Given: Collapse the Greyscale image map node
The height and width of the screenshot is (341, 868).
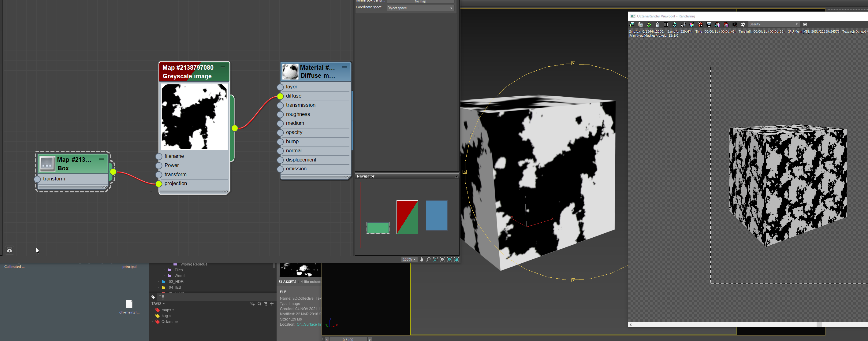Looking at the screenshot, I should pyautogui.click(x=223, y=67).
